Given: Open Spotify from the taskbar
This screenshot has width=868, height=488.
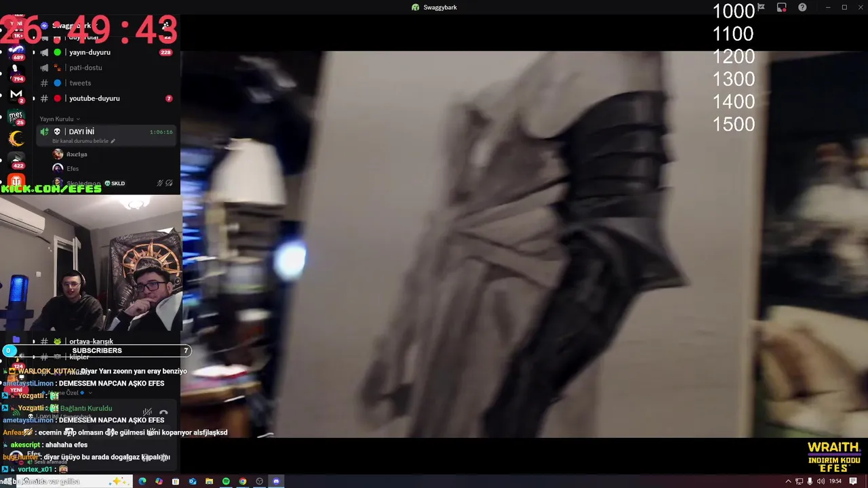Looking at the screenshot, I should (226, 481).
